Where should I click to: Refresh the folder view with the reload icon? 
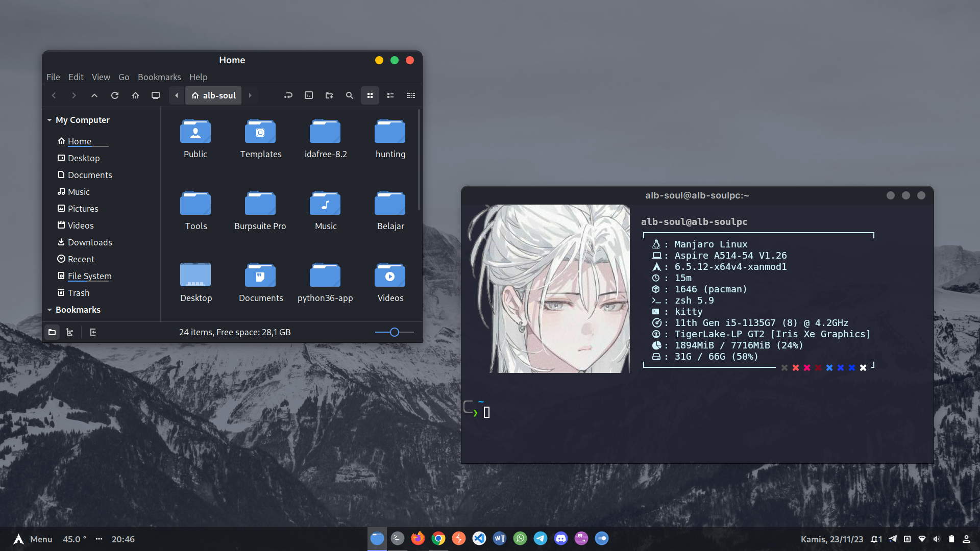click(115, 95)
